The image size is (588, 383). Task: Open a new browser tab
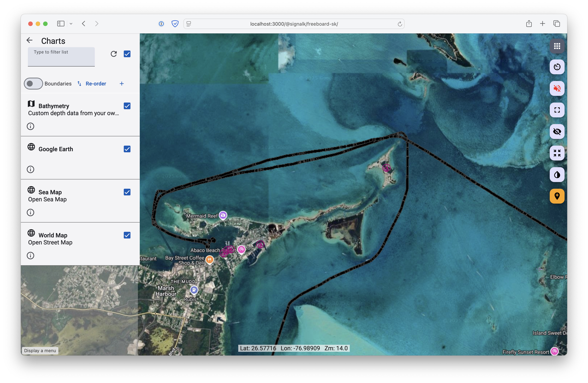click(542, 24)
